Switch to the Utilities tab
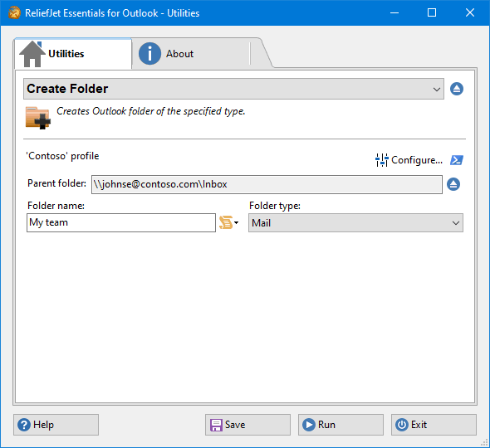The height and width of the screenshot is (448, 490). [x=73, y=54]
